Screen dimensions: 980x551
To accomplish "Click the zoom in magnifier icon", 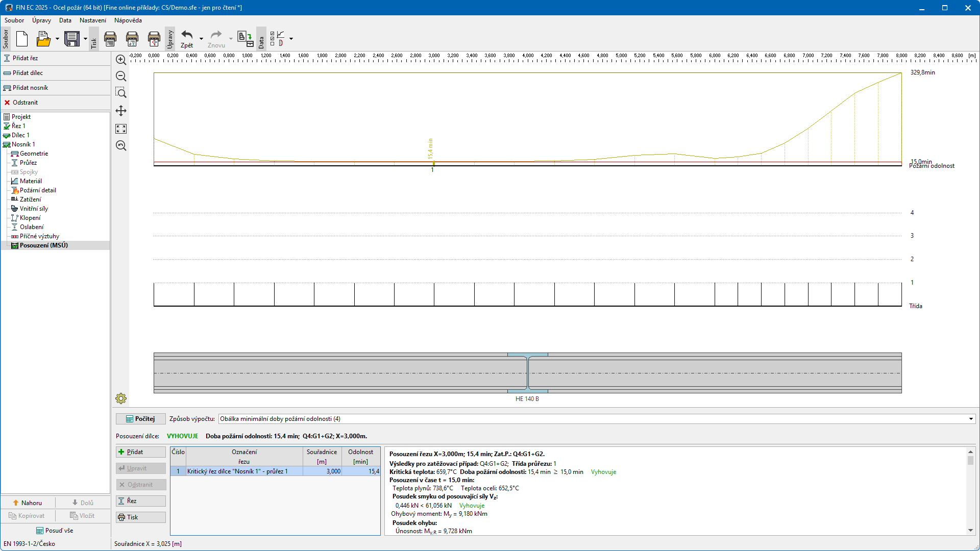I will click(121, 60).
